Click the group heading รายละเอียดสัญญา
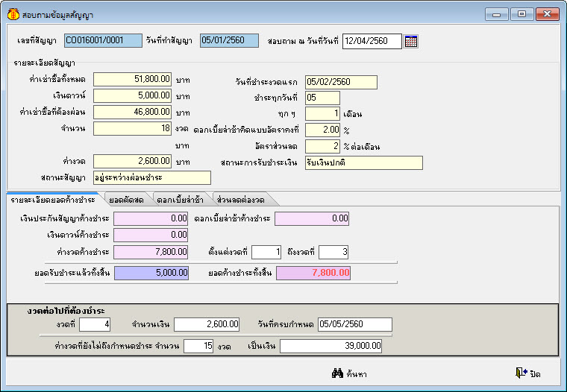This screenshot has height=392, width=567. (x=45, y=63)
